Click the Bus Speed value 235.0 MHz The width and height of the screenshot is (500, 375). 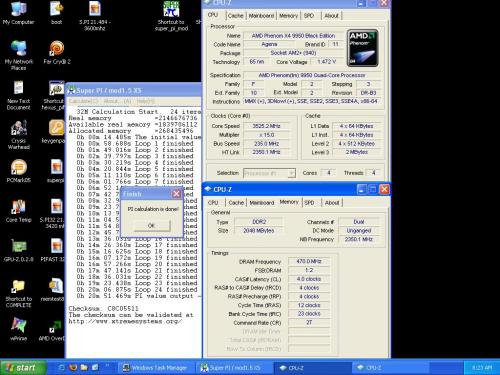pyautogui.click(x=266, y=143)
